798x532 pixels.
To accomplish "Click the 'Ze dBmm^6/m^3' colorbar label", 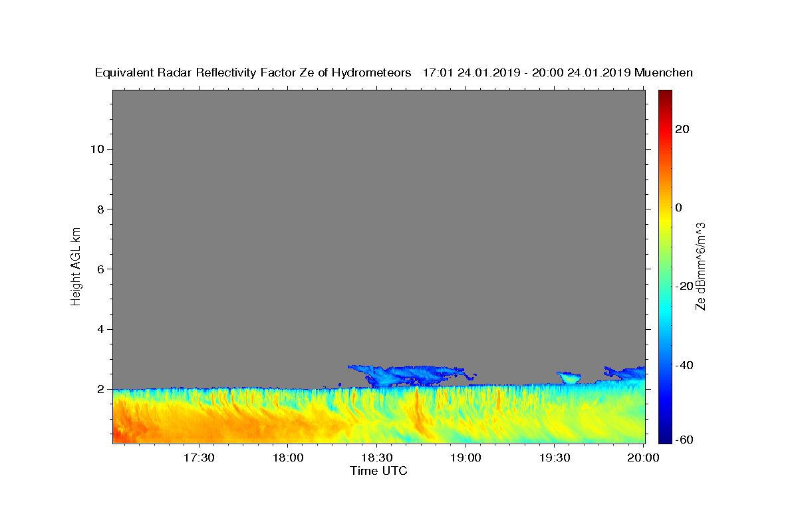I will [x=700, y=266].
